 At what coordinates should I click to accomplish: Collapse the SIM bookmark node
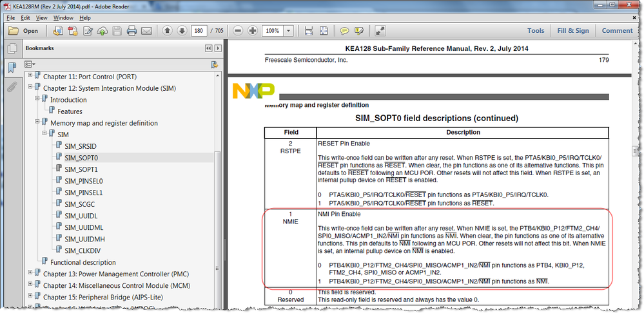click(44, 133)
